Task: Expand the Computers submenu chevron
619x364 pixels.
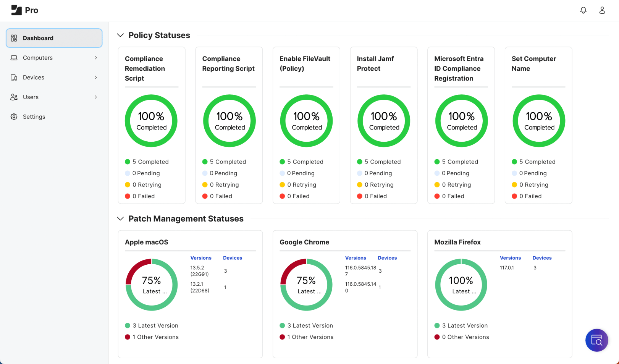Action: pos(95,58)
